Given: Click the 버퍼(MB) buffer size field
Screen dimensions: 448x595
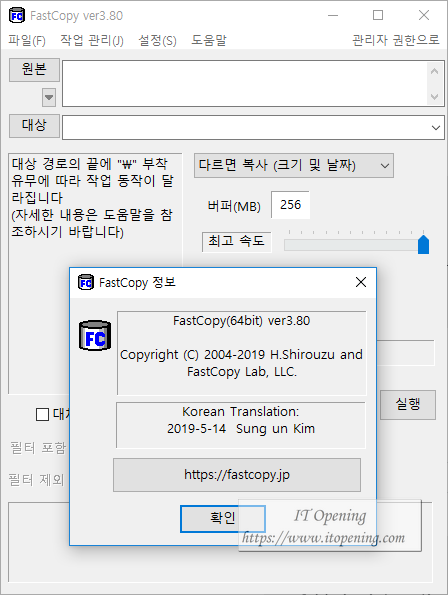Looking at the screenshot, I should pyautogui.click(x=291, y=205).
